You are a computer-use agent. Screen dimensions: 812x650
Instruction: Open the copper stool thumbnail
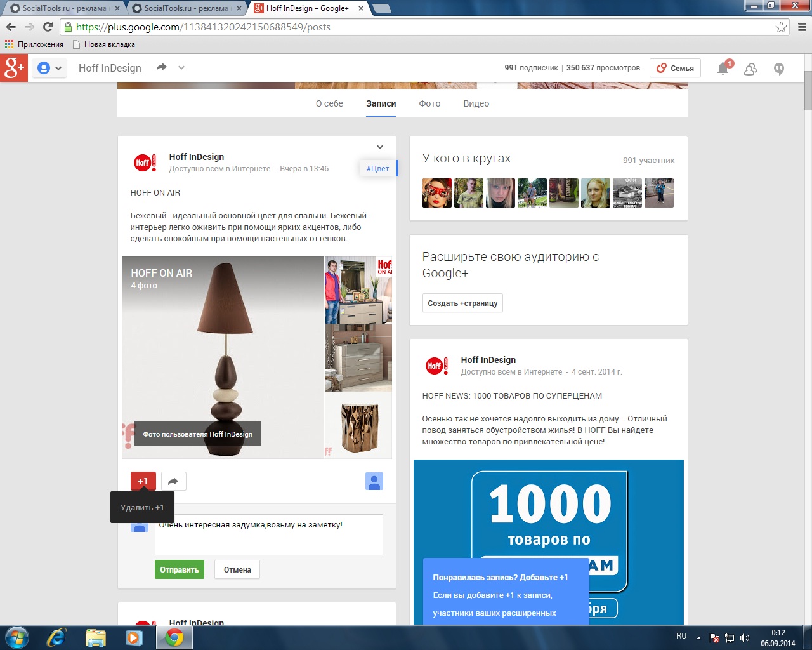click(358, 425)
